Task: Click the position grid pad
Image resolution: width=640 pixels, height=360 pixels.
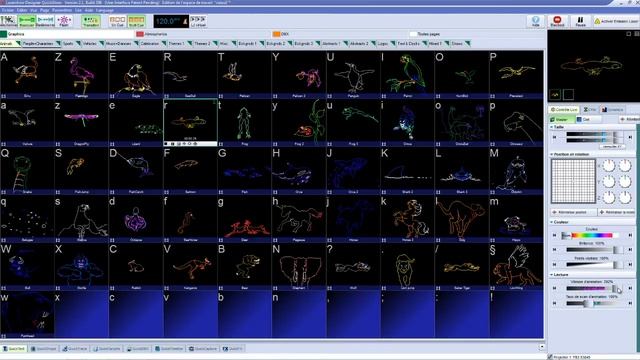Action: [573, 181]
